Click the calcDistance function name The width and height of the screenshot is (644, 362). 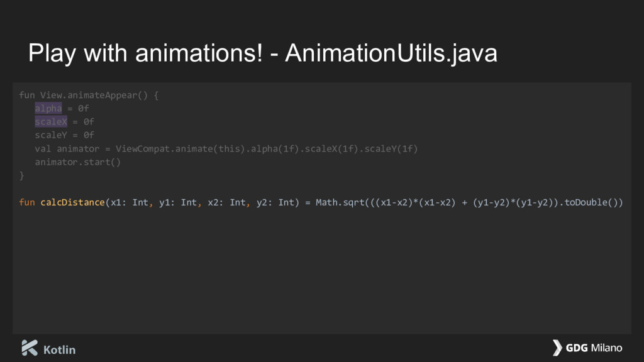click(72, 202)
